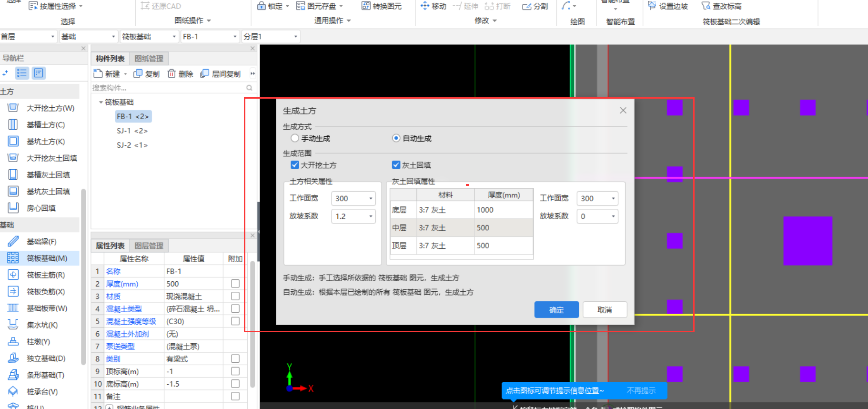The image size is (868, 409).
Task: Click 移动 tool in toolbar
Action: tap(434, 6)
